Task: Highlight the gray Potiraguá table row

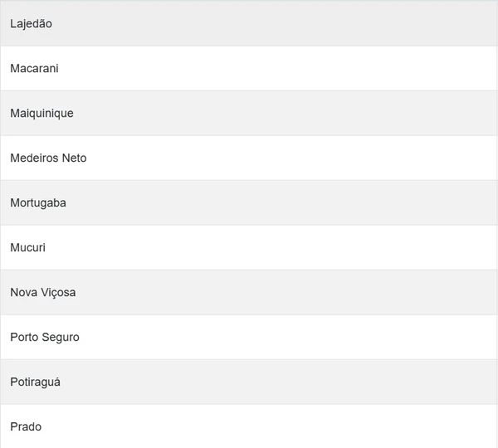Action: (x=290, y=382)
